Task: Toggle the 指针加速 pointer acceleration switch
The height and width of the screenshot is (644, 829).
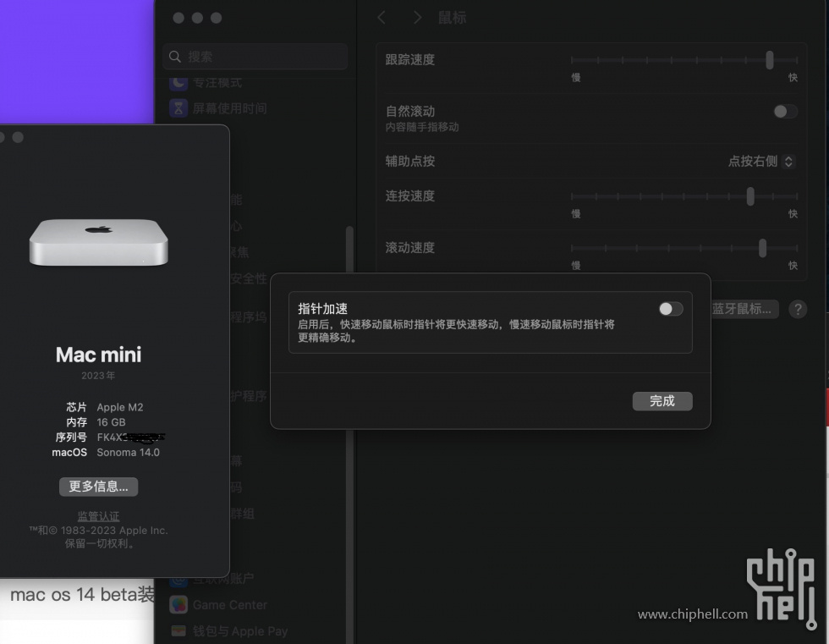Action: coord(671,309)
